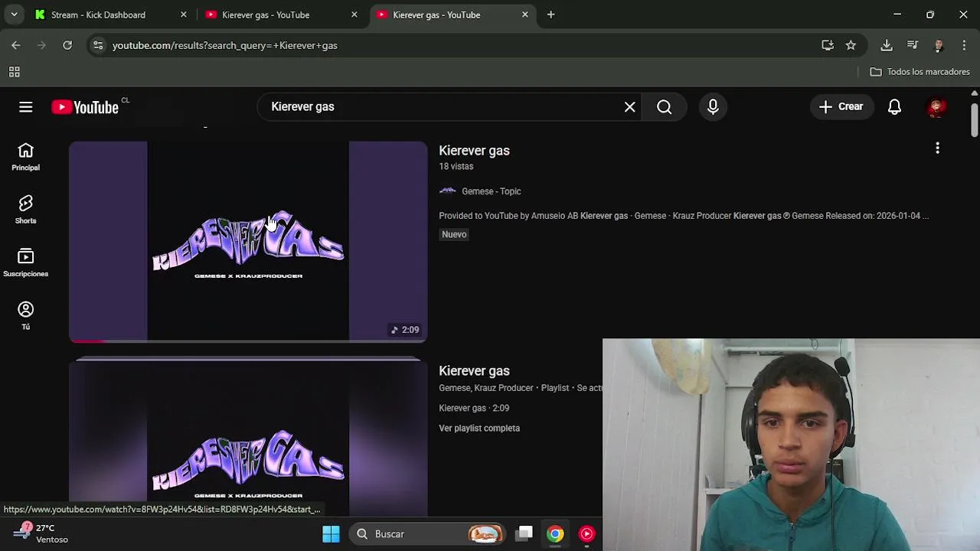Open more options for first video result
The width and height of the screenshot is (980, 551).
tap(937, 148)
